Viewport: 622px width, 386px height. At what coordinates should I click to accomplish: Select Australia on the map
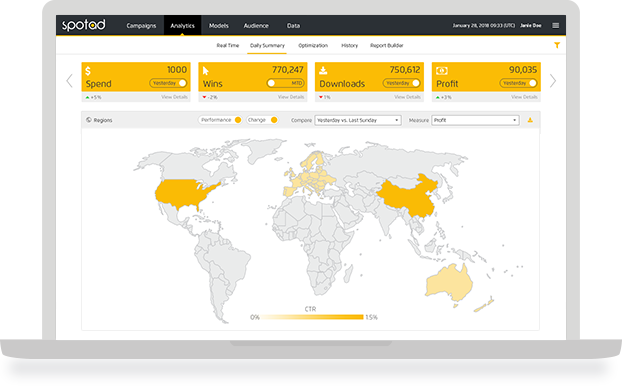pos(449,282)
